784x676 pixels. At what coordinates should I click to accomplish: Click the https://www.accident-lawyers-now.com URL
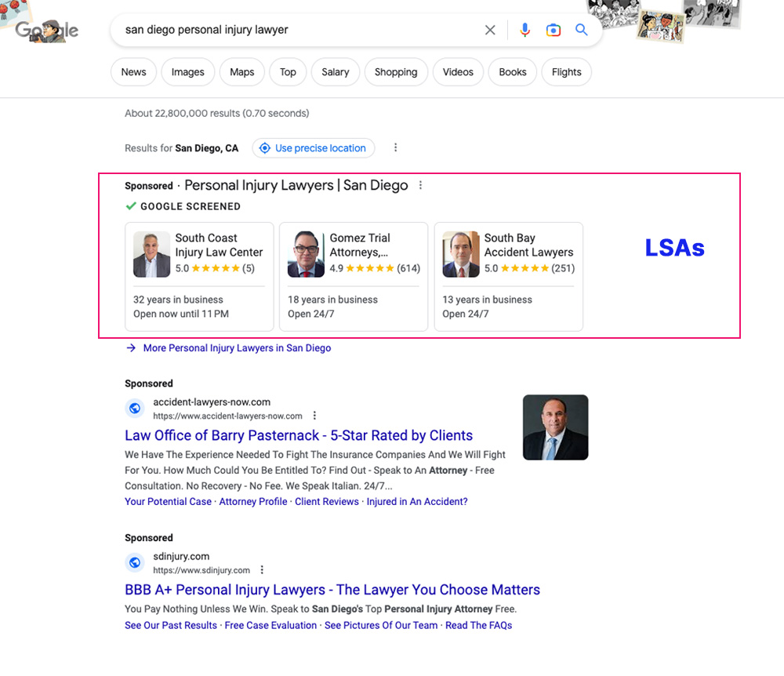pyautogui.click(x=227, y=416)
